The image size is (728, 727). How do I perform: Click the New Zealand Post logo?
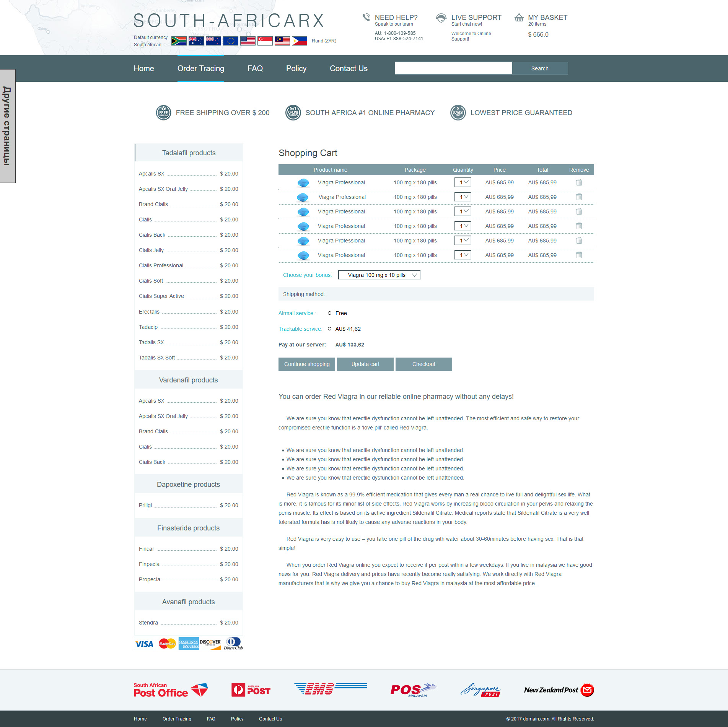559,690
